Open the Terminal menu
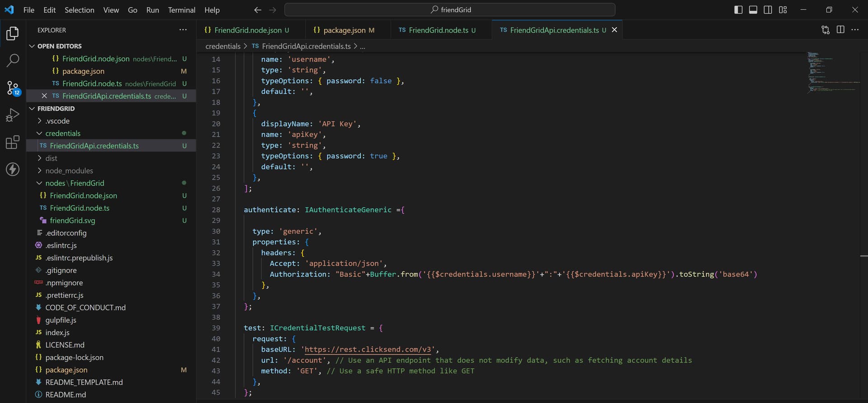This screenshot has height=403, width=868. (181, 10)
